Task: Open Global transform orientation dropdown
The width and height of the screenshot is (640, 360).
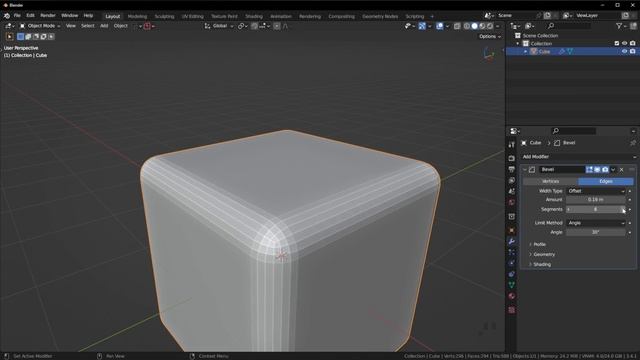Action: click(219, 26)
